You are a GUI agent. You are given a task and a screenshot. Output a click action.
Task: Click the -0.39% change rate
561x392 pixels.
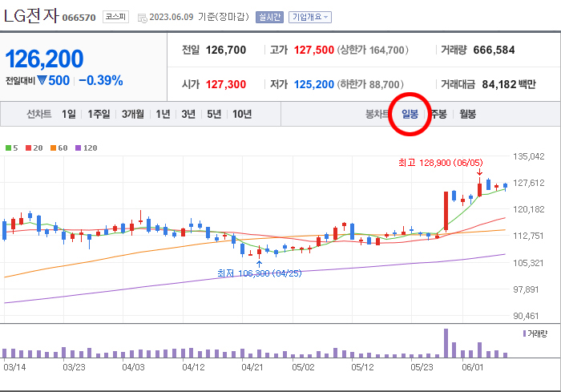click(x=101, y=80)
